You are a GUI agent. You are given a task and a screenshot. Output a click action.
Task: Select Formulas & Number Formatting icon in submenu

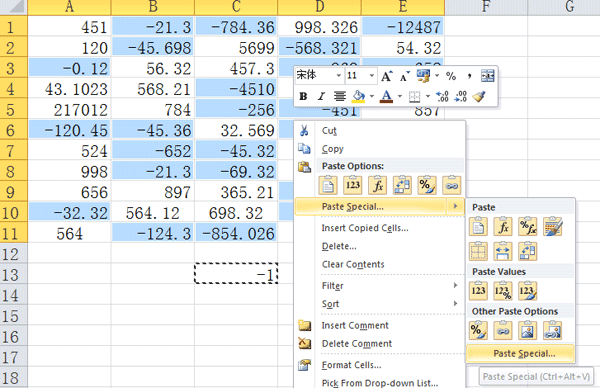pyautogui.click(x=528, y=227)
